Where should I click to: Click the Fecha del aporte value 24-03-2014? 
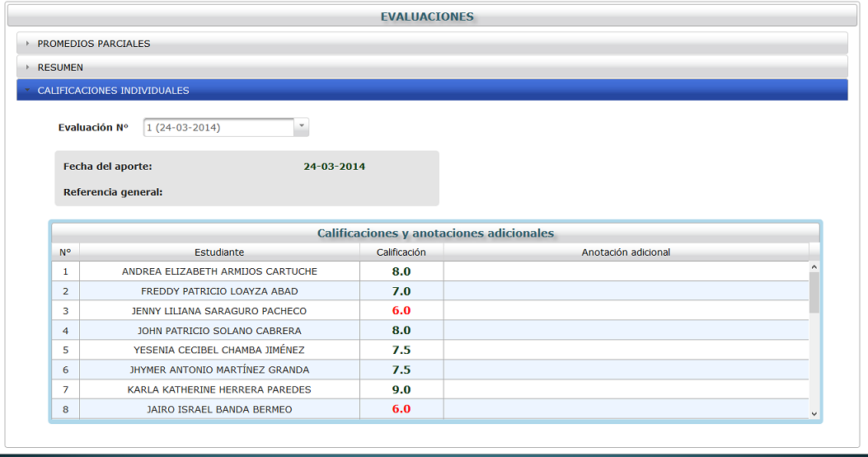[335, 166]
